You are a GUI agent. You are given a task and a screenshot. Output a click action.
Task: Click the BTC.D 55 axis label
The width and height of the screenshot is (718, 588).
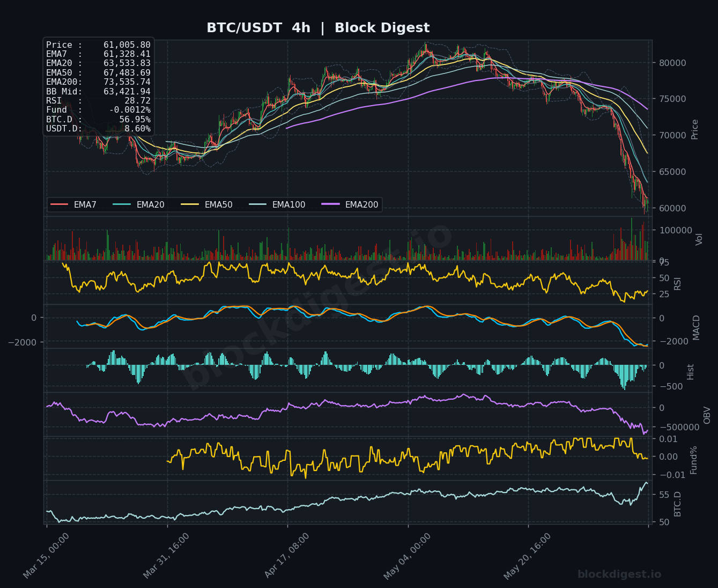tap(664, 495)
